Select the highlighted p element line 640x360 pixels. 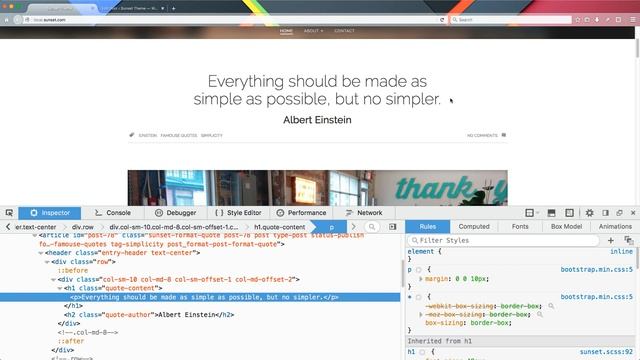(x=200, y=297)
